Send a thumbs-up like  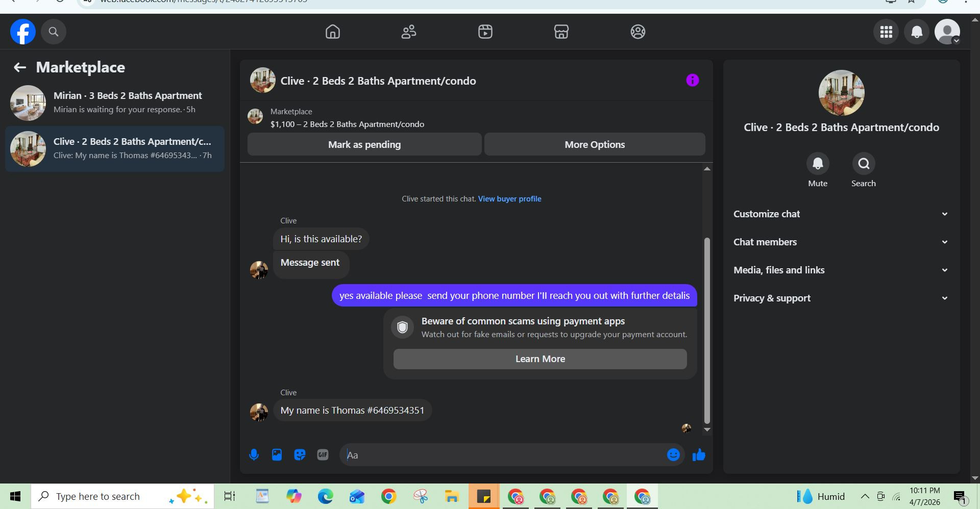point(699,455)
